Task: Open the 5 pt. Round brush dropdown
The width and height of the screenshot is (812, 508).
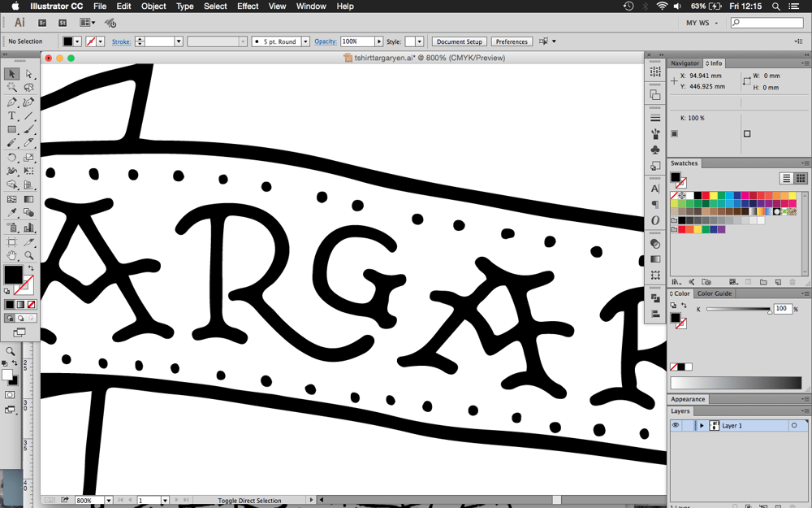Action: click(305, 41)
